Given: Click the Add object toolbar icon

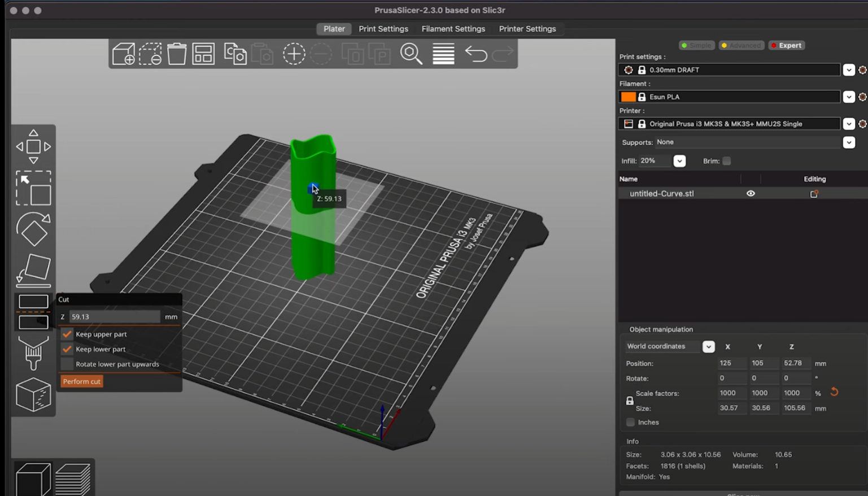Looking at the screenshot, I should tap(123, 54).
